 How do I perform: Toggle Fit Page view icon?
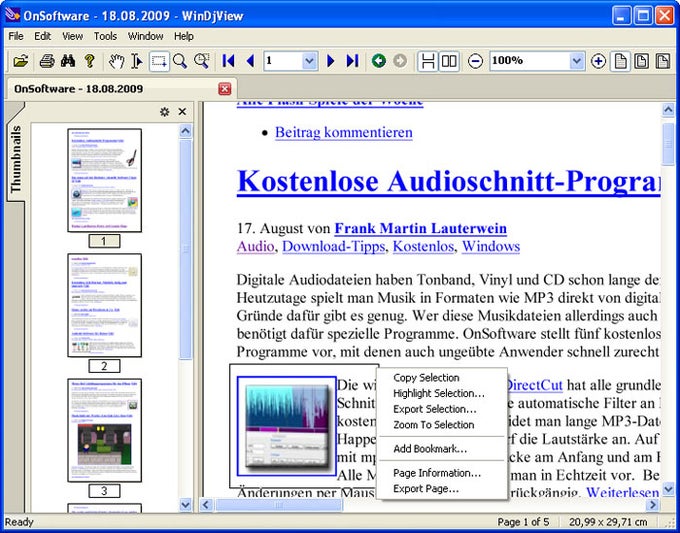pos(642,61)
